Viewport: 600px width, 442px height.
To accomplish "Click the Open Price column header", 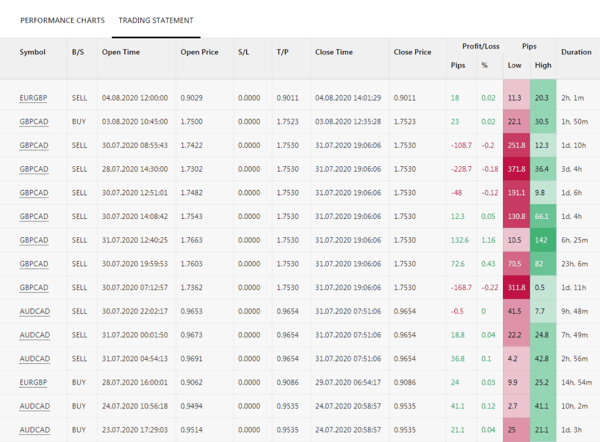I will pyautogui.click(x=199, y=52).
